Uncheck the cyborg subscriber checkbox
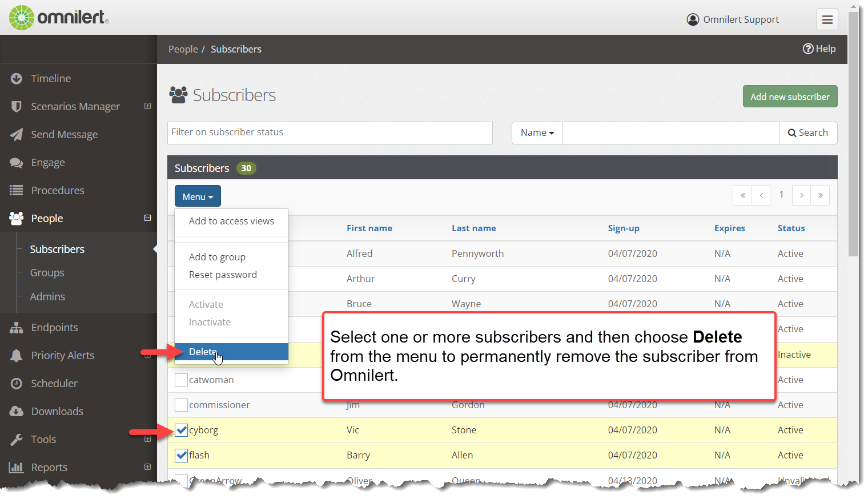This screenshot has height=503, width=868. tap(182, 430)
